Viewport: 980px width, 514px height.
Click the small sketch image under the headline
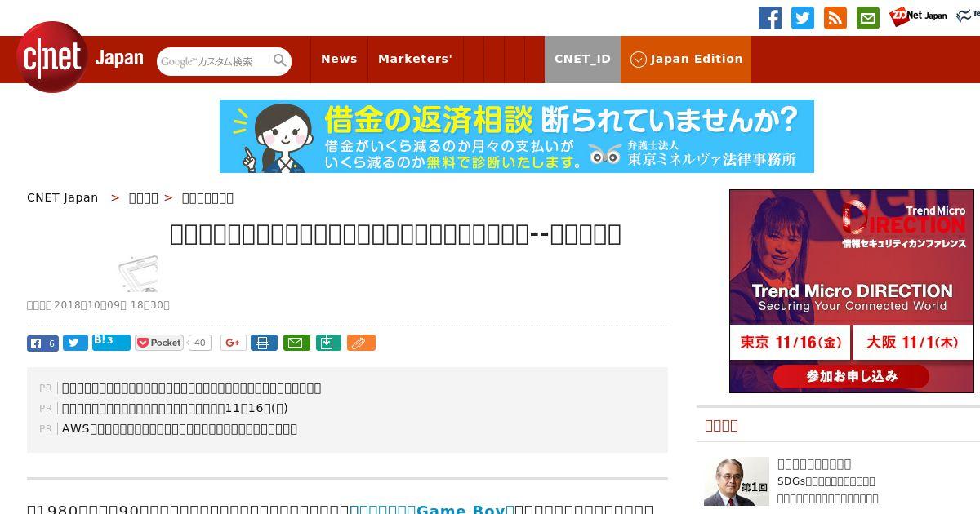point(137,273)
